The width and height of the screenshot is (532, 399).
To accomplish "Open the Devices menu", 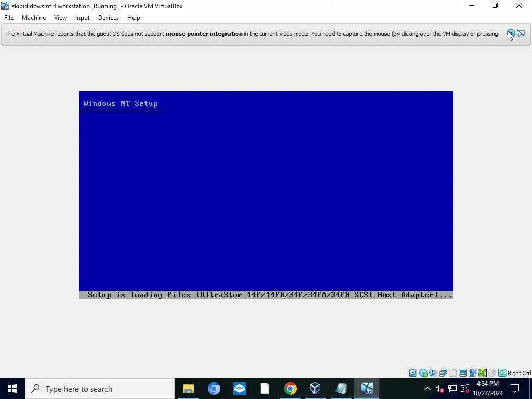I will (x=109, y=18).
